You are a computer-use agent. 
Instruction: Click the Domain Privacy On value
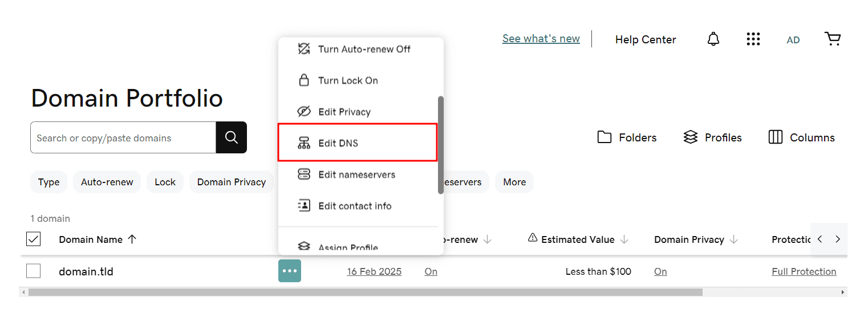660,271
